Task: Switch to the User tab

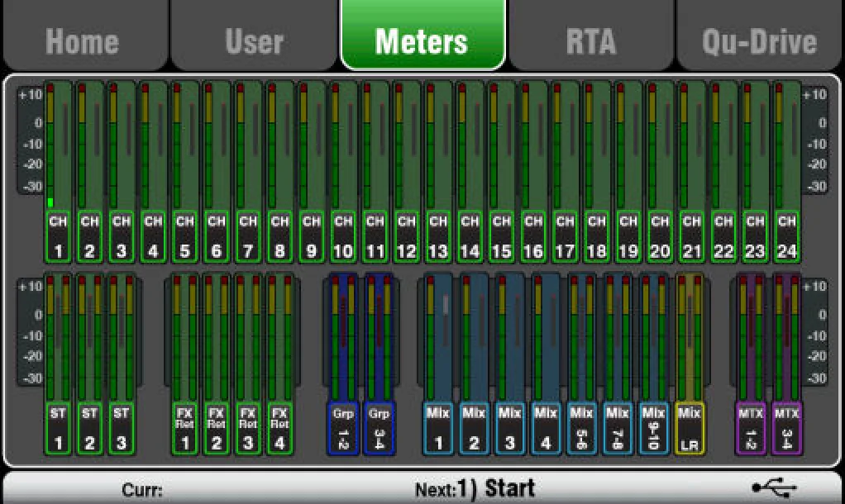Action: pos(254,36)
